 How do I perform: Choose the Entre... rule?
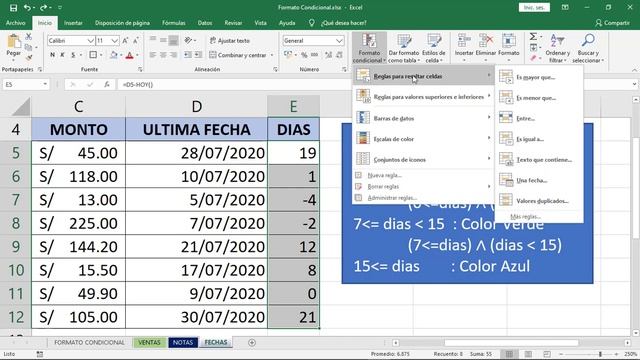tap(539, 118)
